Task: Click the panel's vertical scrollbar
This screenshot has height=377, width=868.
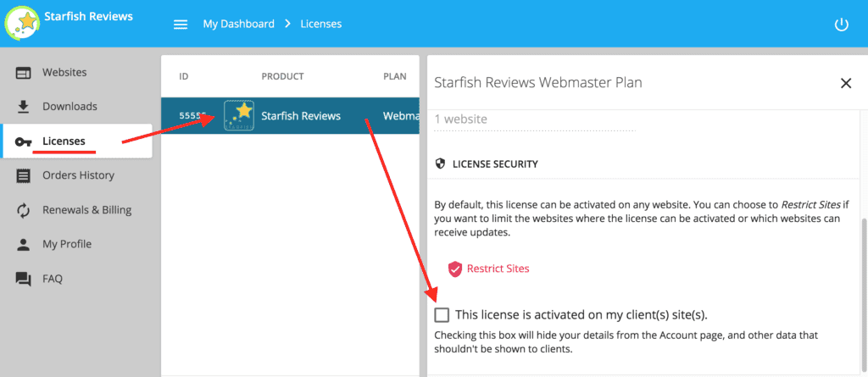Action: 862,293
